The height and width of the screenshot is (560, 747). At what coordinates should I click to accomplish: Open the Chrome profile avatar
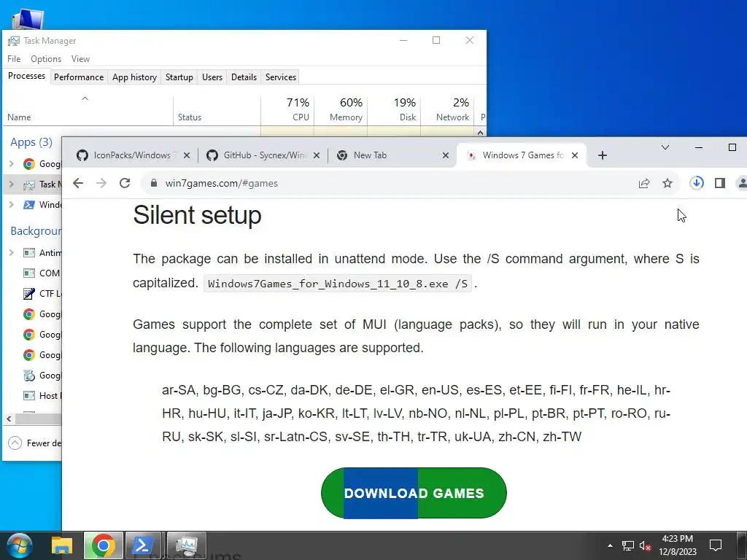tap(742, 183)
